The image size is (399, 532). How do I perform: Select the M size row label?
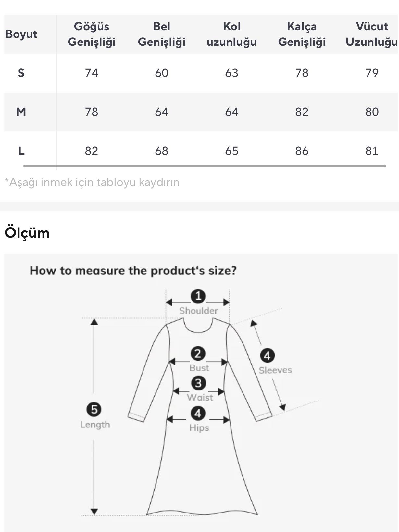point(21,112)
